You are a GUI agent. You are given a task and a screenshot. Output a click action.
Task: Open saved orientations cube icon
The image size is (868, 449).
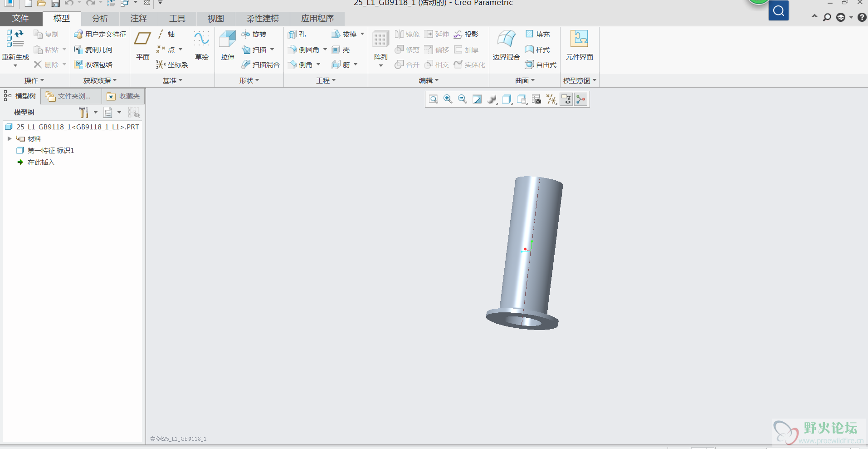[x=507, y=99]
